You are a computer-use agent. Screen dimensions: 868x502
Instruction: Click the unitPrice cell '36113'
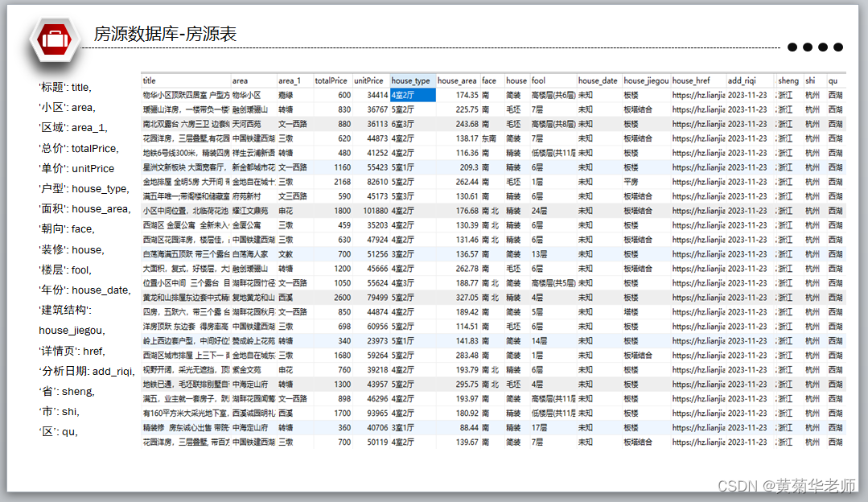(377, 124)
